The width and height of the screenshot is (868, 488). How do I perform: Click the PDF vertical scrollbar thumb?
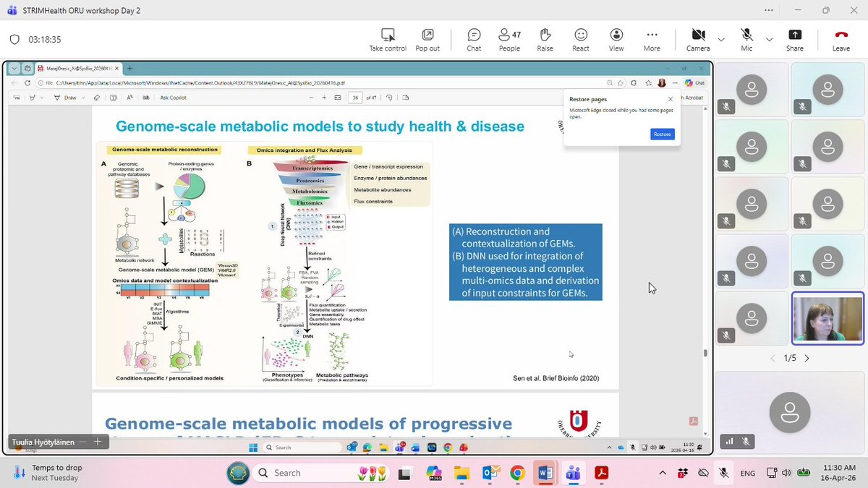(x=706, y=352)
